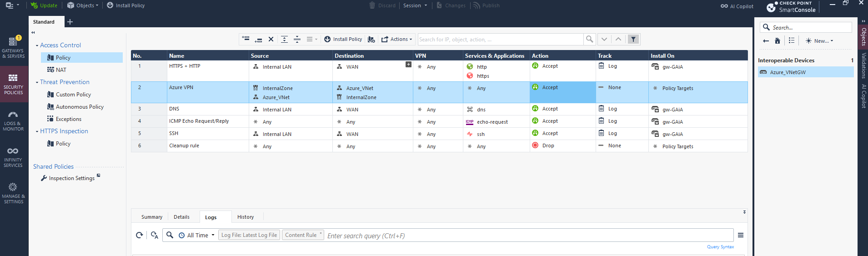Open the logs options hamburger menu
The image size is (868, 256).
pyautogui.click(x=741, y=235)
